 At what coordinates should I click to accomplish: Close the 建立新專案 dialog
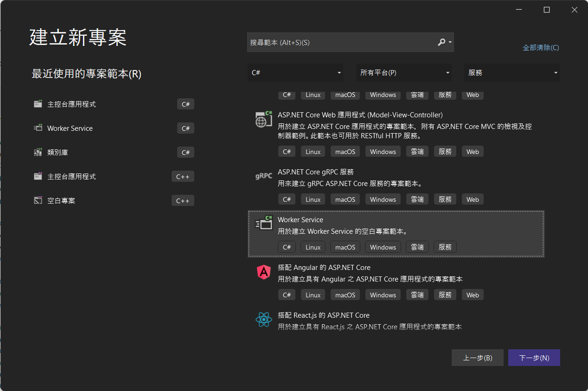pyautogui.click(x=575, y=10)
